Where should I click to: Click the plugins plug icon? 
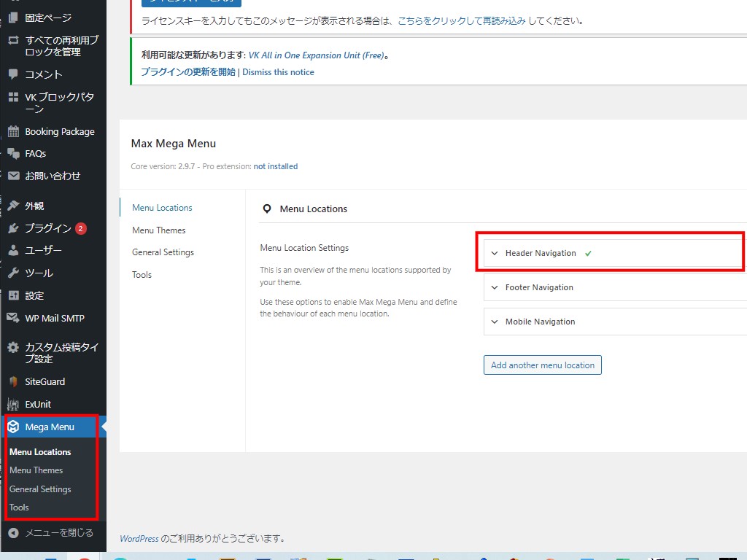13,228
